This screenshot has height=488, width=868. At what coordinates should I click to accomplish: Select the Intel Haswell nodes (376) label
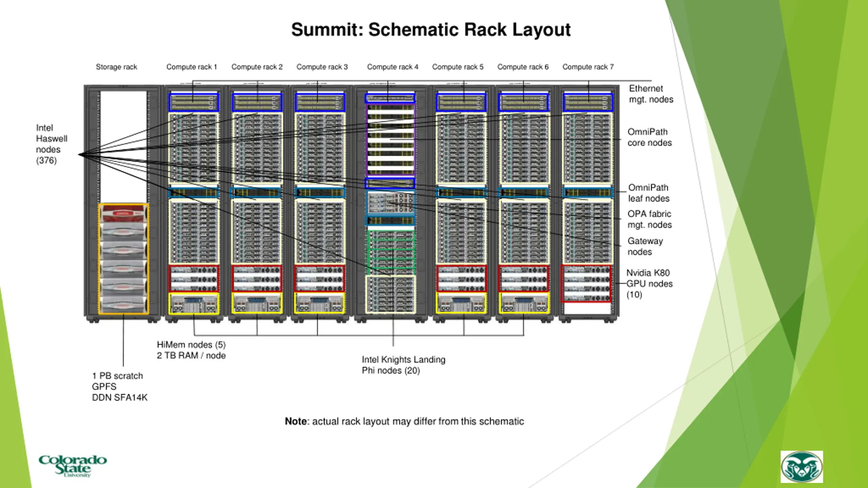click(x=52, y=144)
